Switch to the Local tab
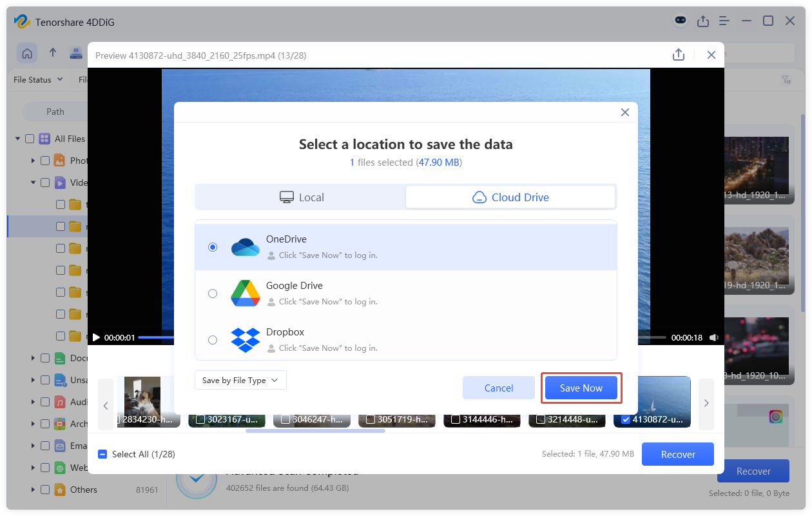This screenshot has height=516, width=812. pyautogui.click(x=301, y=197)
